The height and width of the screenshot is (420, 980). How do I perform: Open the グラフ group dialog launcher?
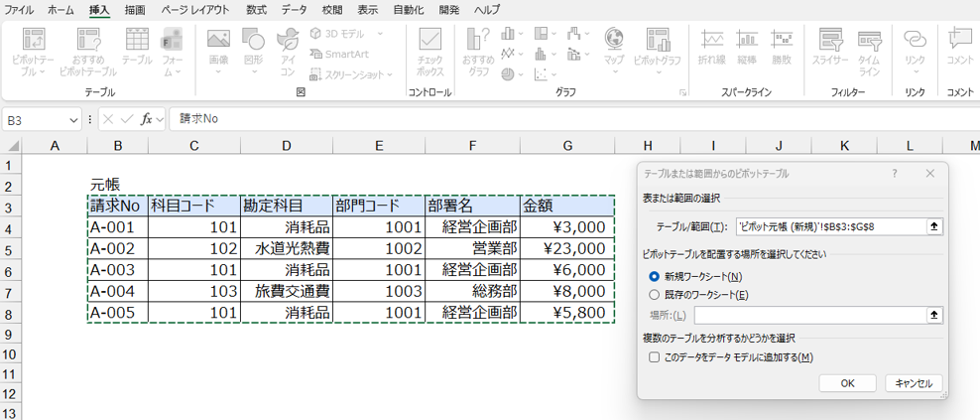tap(683, 92)
